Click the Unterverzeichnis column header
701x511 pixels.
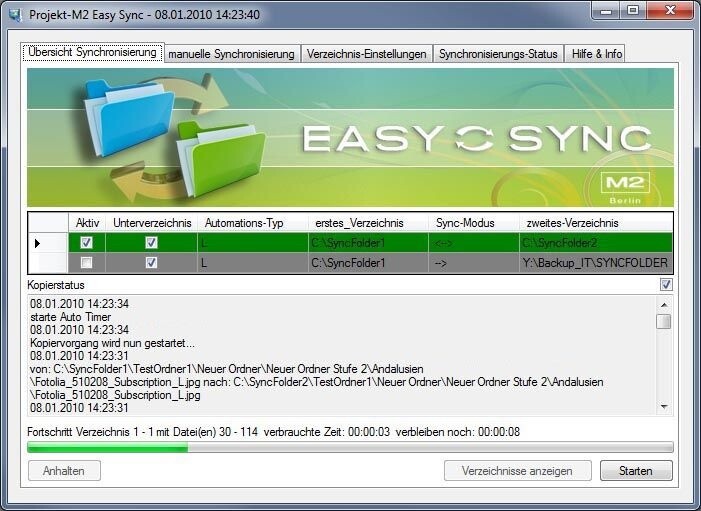pos(152,223)
